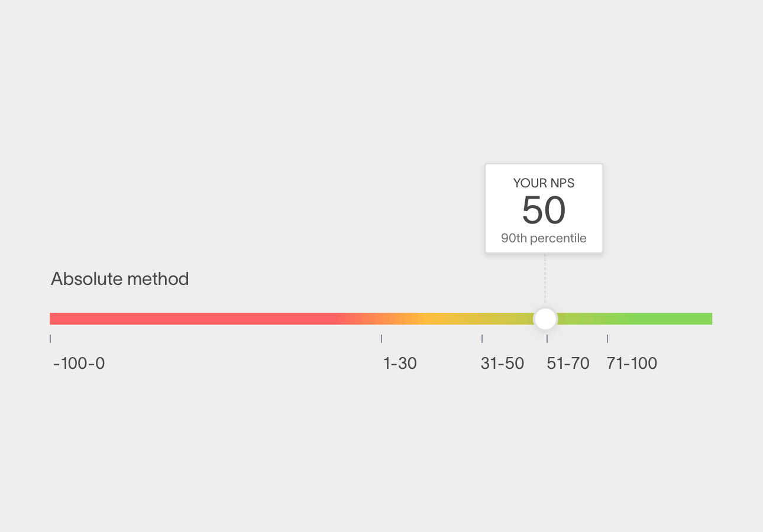This screenshot has width=763, height=532.
Task: Select the "-100-0" range label
Action: tap(79, 364)
